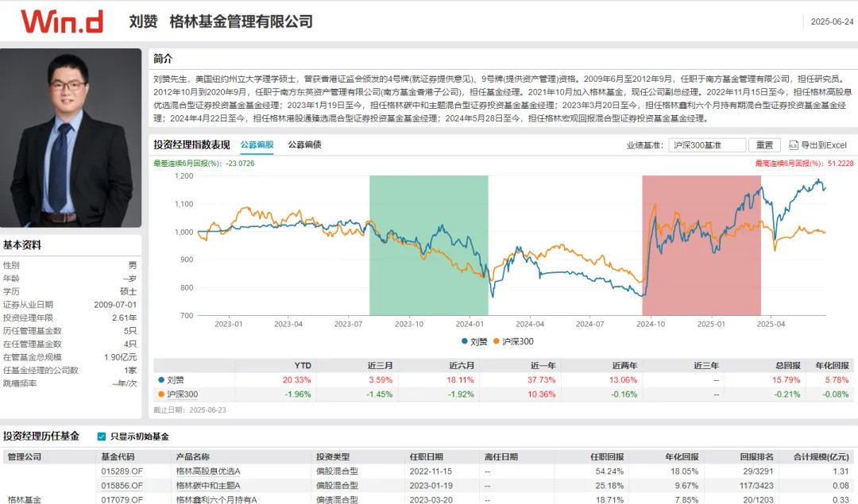
Task: Click 近三月 column header
Action: point(380,366)
